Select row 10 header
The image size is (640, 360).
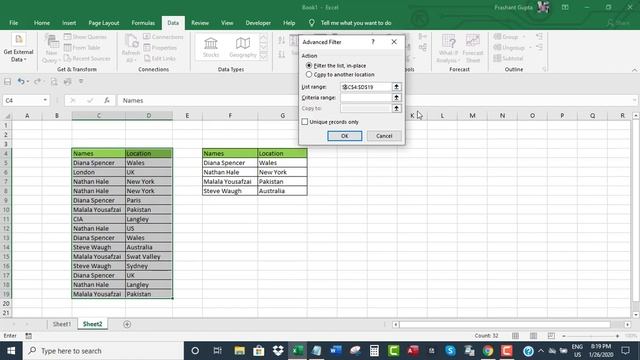coord(6,209)
